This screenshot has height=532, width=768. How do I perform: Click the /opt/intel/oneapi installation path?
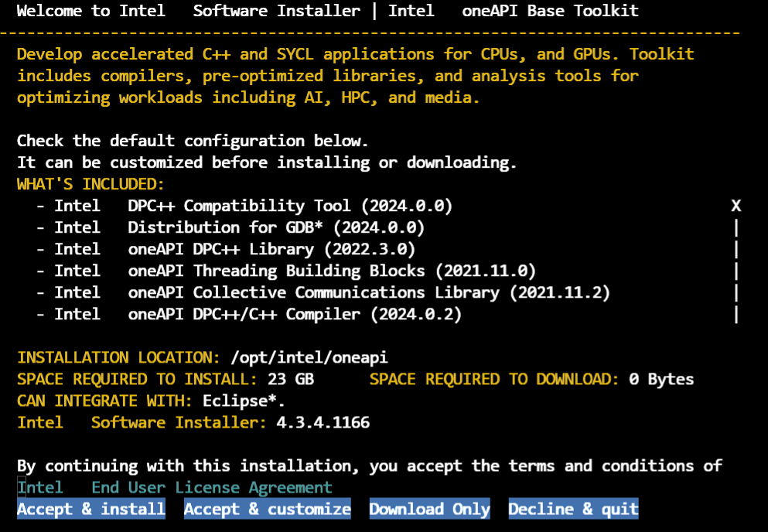(x=309, y=357)
